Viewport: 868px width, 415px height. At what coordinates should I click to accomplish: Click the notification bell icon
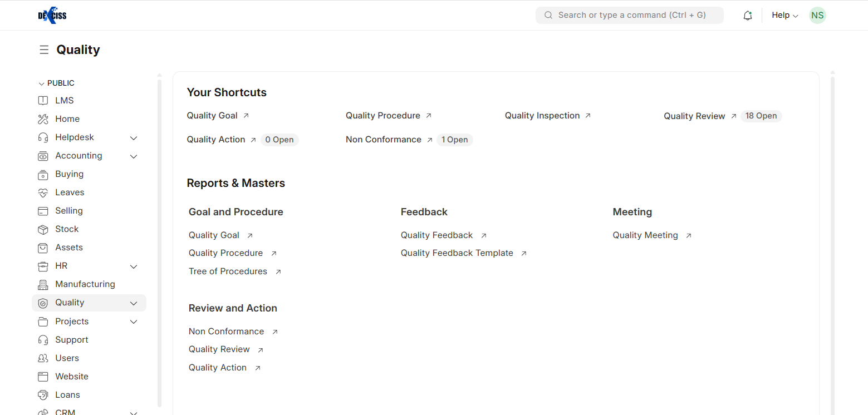(748, 16)
